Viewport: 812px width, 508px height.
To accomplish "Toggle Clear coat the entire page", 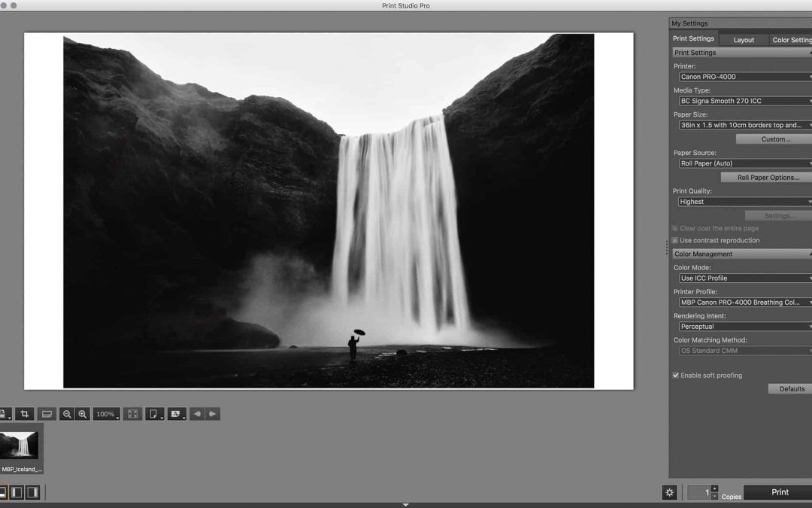I will tap(676, 229).
